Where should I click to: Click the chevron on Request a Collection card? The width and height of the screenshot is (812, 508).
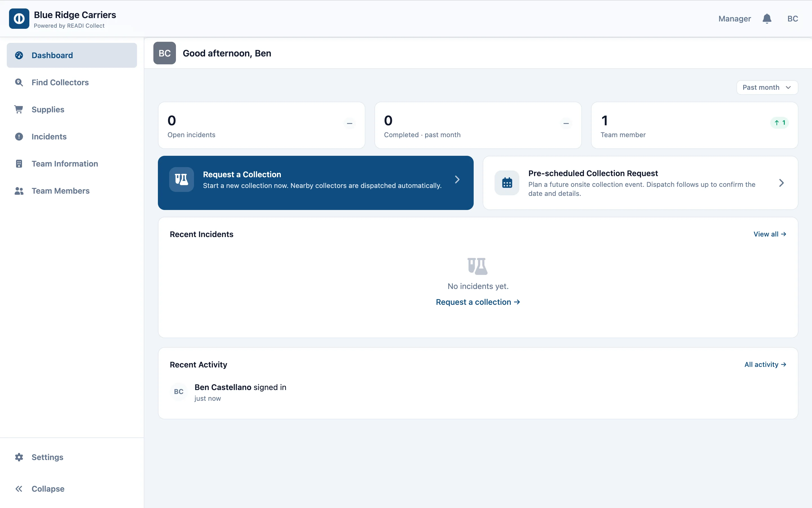coord(457,179)
